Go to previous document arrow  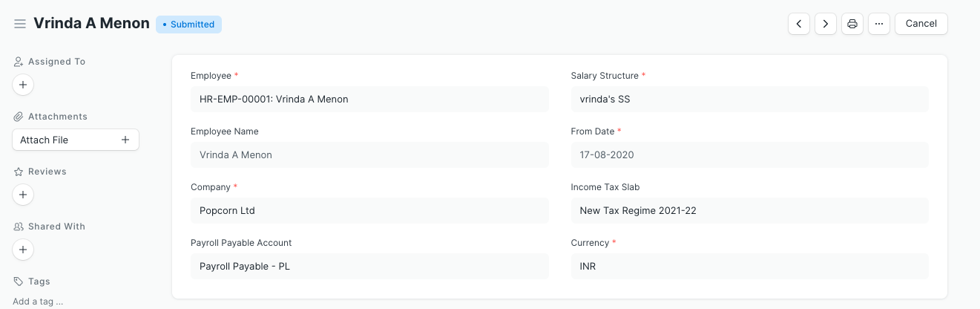[x=798, y=24]
